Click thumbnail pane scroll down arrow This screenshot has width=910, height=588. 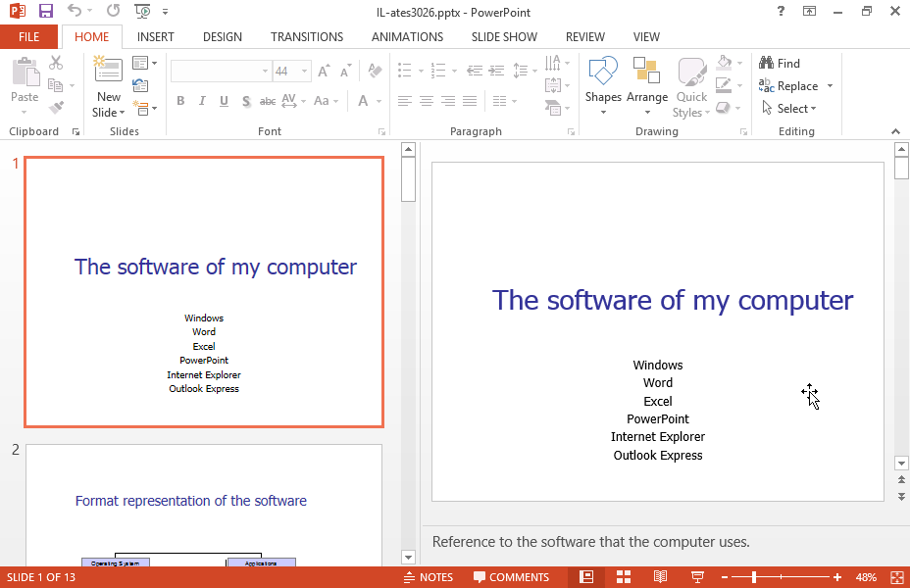pos(408,558)
